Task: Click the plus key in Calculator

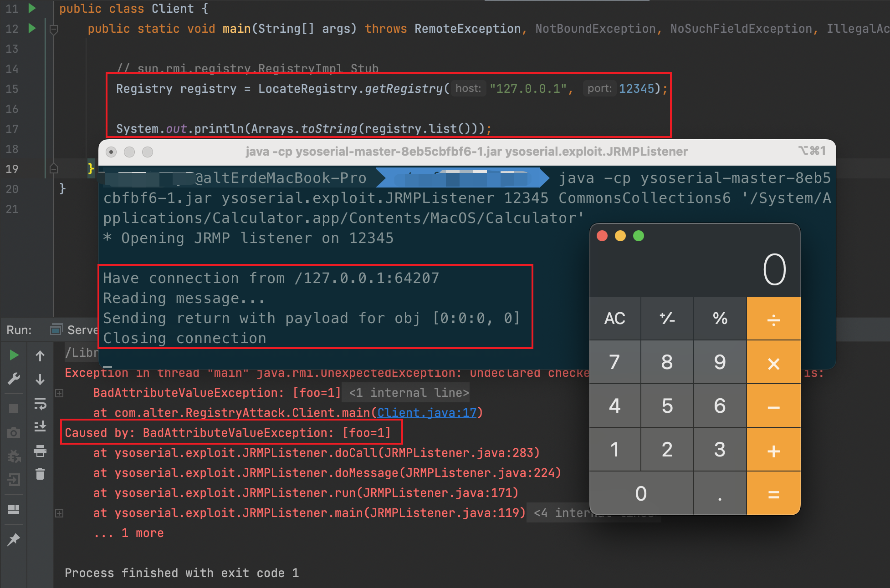Action: coord(773,450)
